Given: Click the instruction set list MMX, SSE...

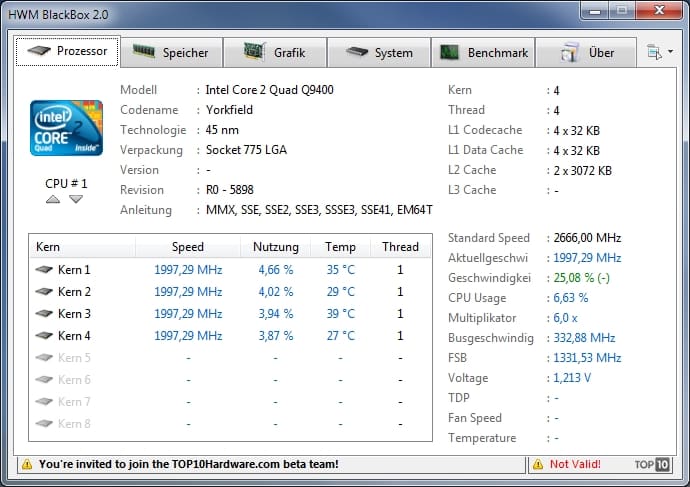Looking at the screenshot, I should (x=319, y=210).
